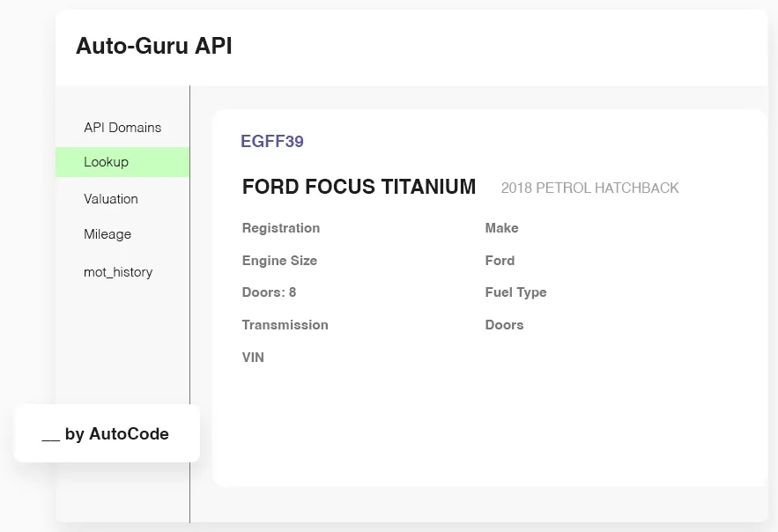Open the API Domains sidebar item
Viewport: 778px width, 532px height.
point(122,128)
